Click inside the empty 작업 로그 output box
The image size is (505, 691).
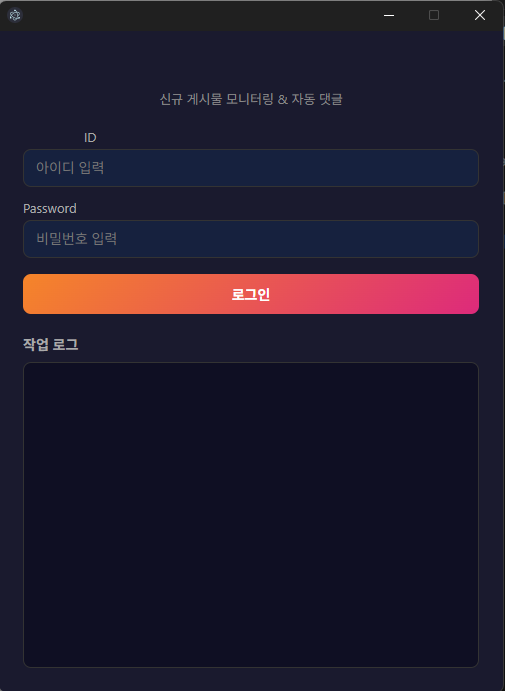point(251,515)
